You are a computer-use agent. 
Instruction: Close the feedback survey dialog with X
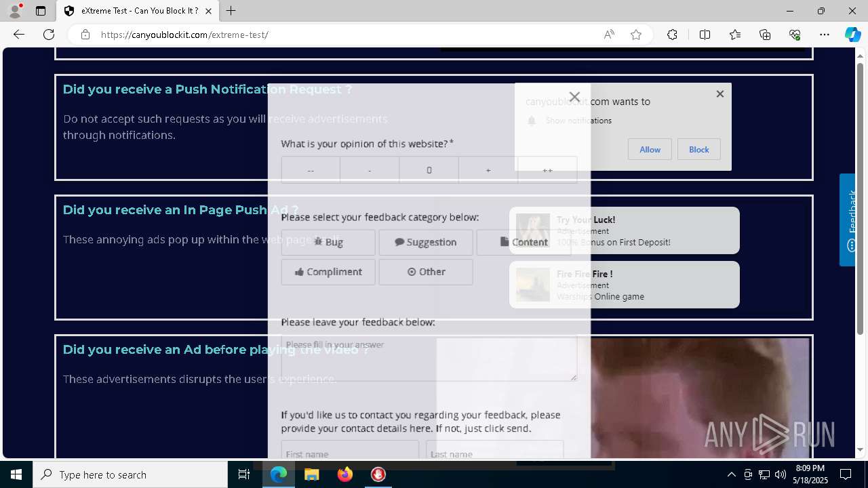tap(574, 97)
